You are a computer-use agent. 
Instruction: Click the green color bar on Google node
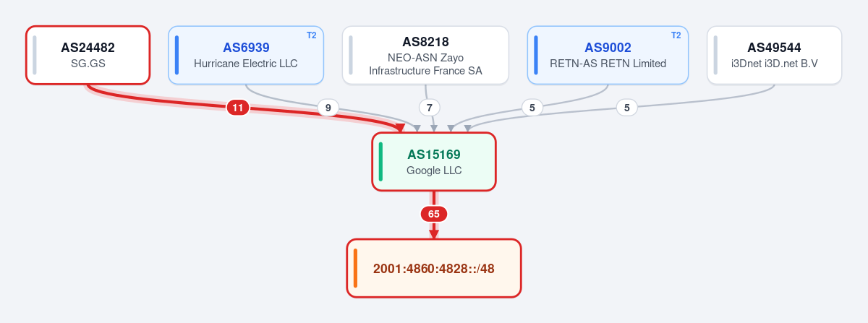[380, 162]
